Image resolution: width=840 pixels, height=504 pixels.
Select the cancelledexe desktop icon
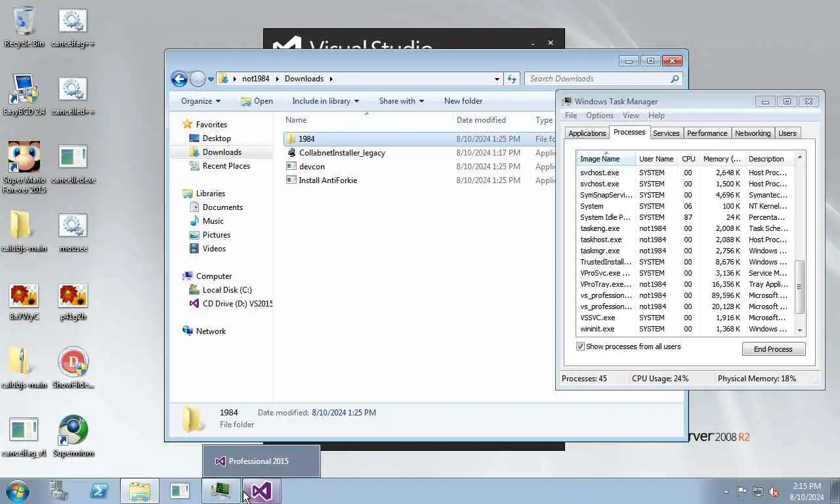coord(73,163)
